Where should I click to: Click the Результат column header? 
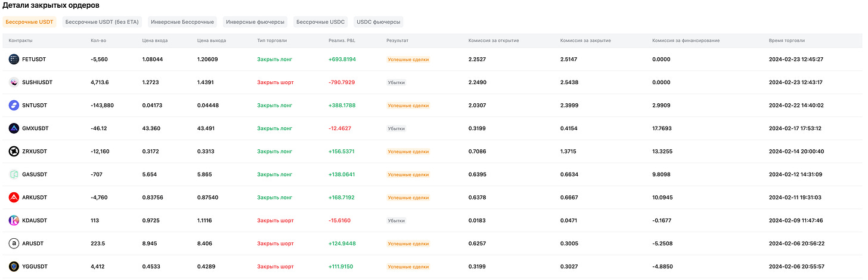click(397, 41)
